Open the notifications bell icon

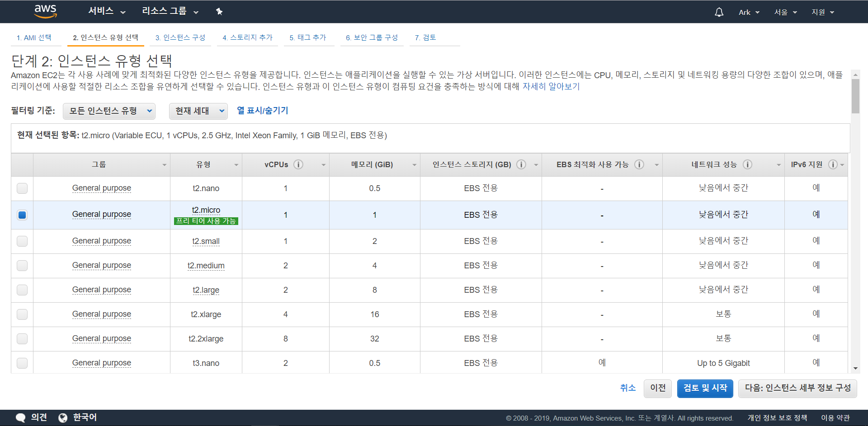[x=719, y=12]
